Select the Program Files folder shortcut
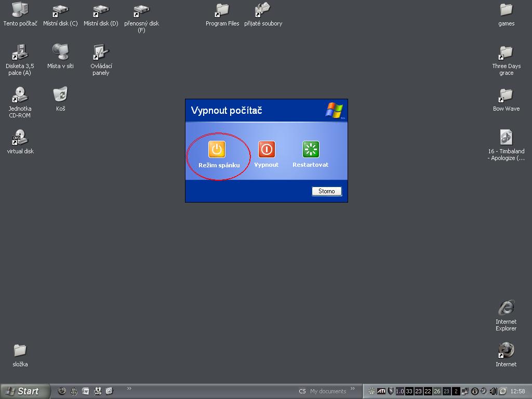532x399 pixels. (x=222, y=15)
